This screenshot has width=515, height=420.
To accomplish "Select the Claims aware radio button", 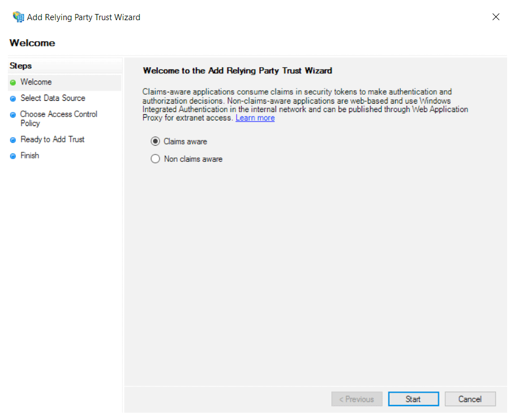I will (x=156, y=142).
